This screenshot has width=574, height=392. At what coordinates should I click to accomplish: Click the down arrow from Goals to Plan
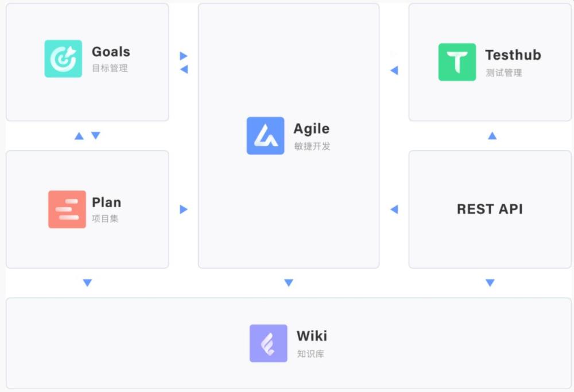point(95,135)
